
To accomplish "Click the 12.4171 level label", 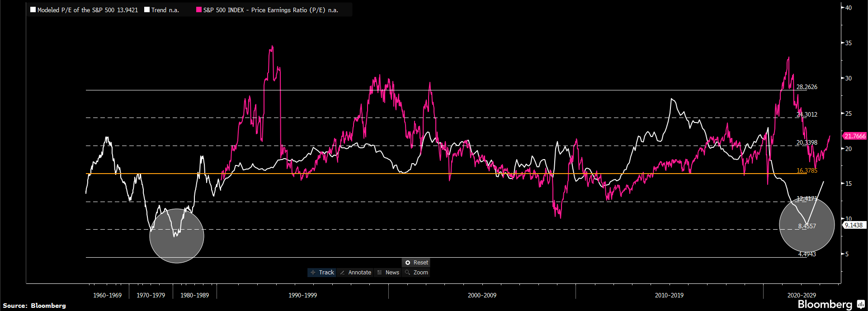I will pyautogui.click(x=807, y=198).
